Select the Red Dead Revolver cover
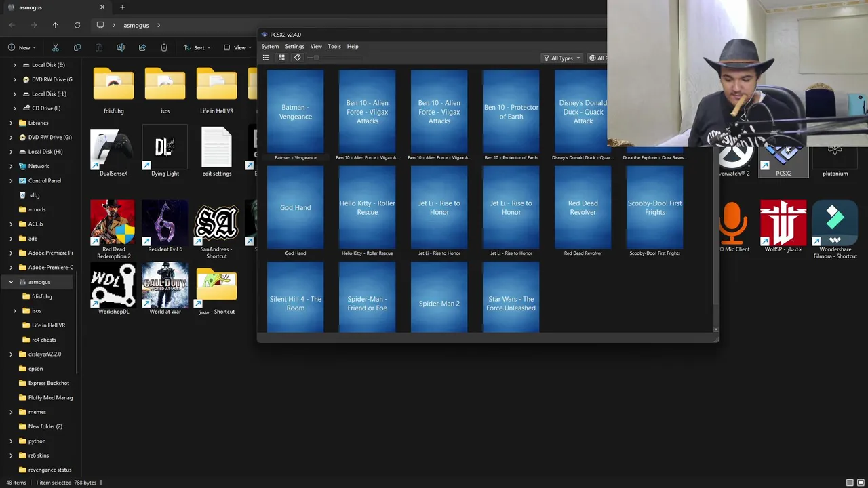Image resolution: width=868 pixels, height=488 pixels. tap(583, 207)
